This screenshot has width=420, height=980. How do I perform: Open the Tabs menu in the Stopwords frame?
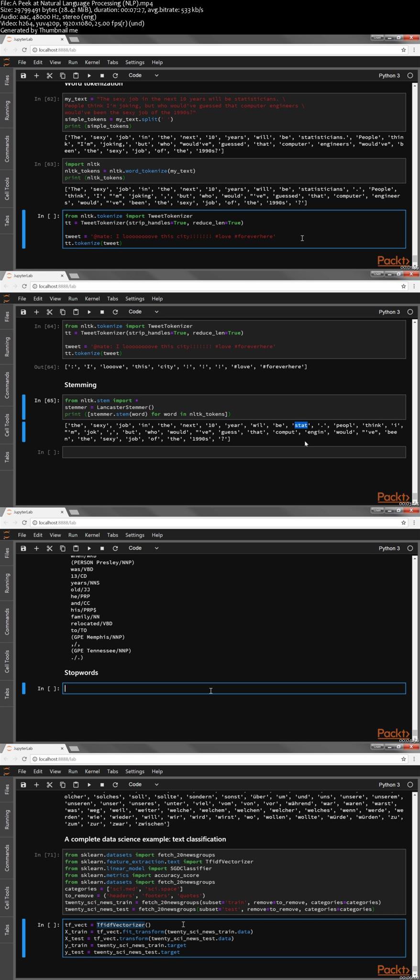click(112, 535)
